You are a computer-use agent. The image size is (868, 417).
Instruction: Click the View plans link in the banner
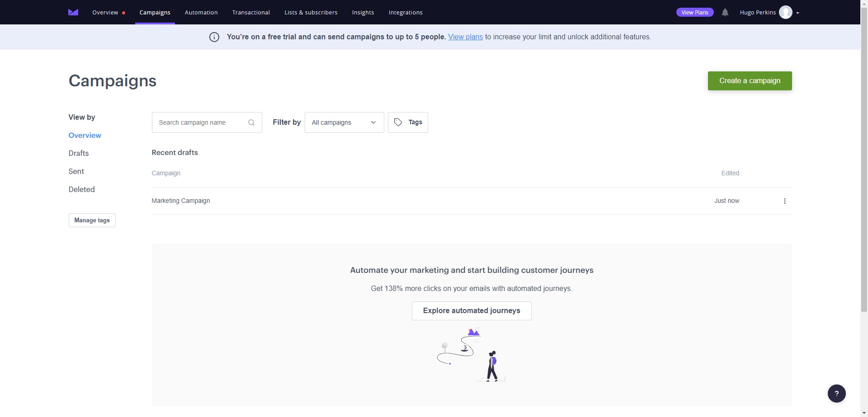466,37
